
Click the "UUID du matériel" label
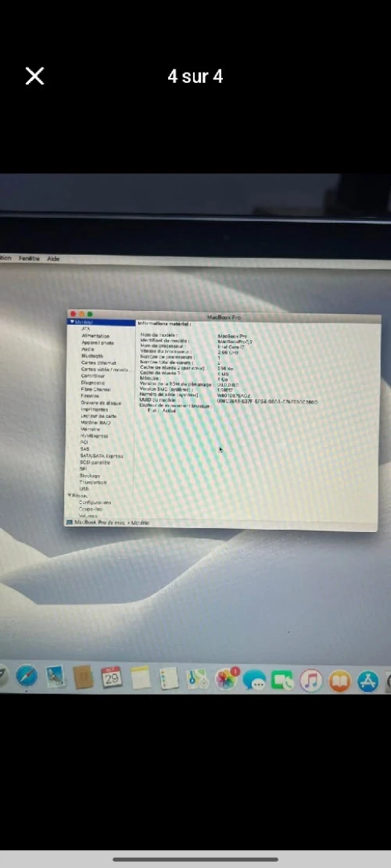[x=158, y=400]
